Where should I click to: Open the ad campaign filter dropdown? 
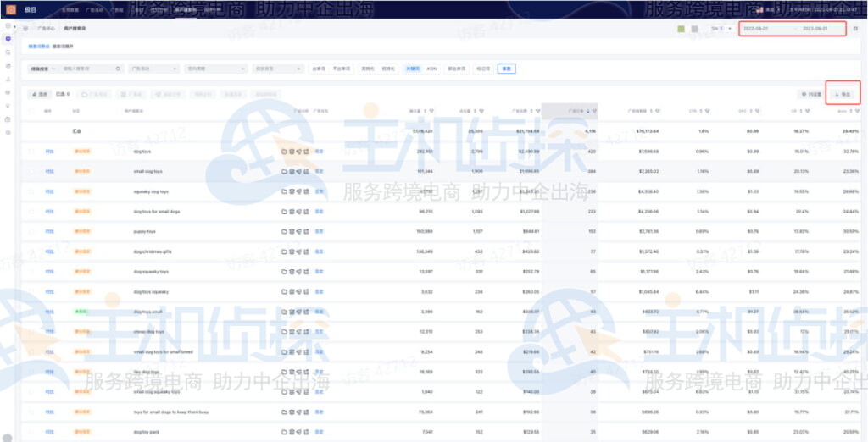tap(154, 69)
